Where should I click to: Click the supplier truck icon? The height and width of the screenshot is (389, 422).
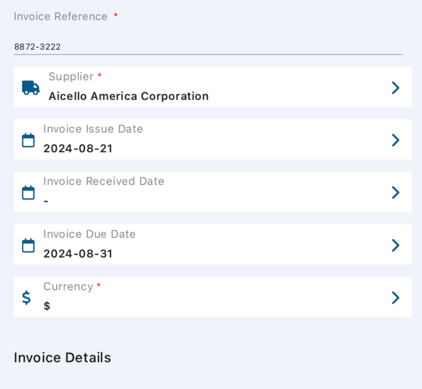tap(31, 88)
